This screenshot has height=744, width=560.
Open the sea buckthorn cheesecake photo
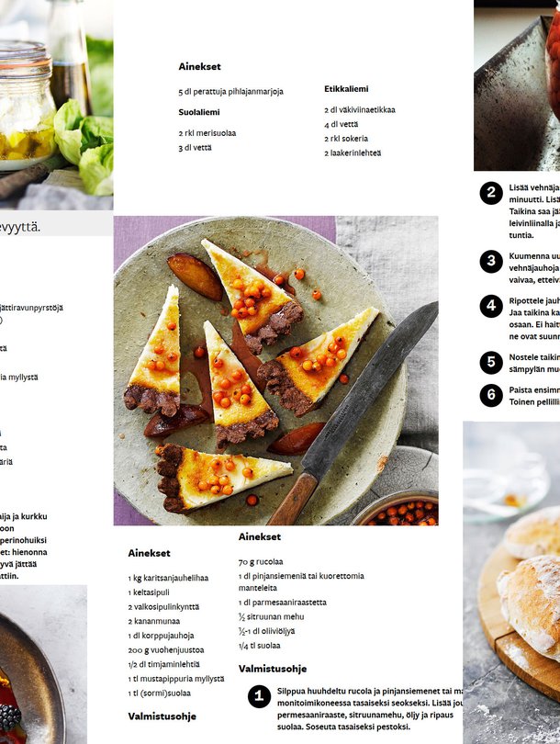point(276,370)
